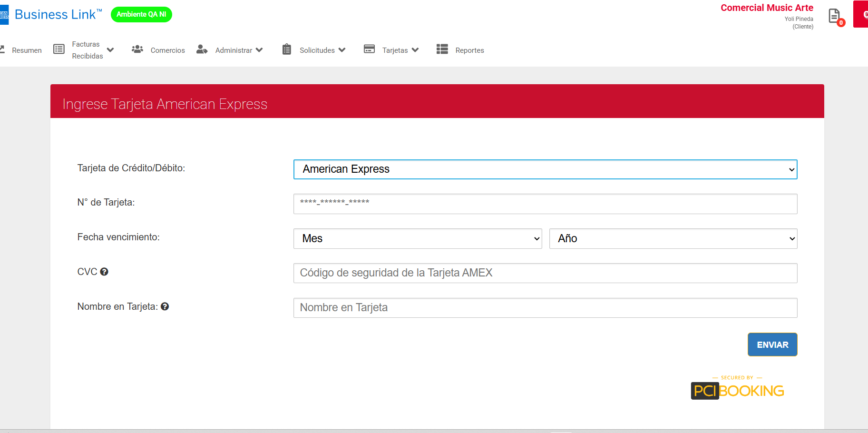Open the Mes expiration dropdown
The height and width of the screenshot is (433, 868).
pyautogui.click(x=418, y=238)
